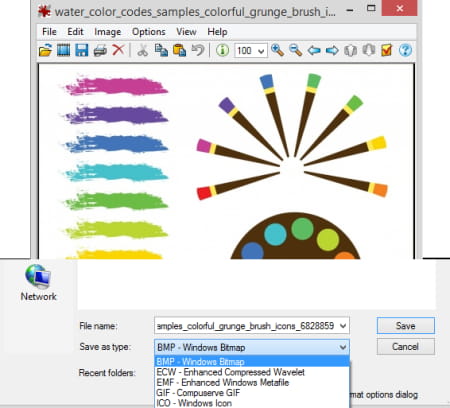The width and height of the screenshot is (450, 408).
Task: Click the brown paint palette in the image
Action: pos(295,236)
